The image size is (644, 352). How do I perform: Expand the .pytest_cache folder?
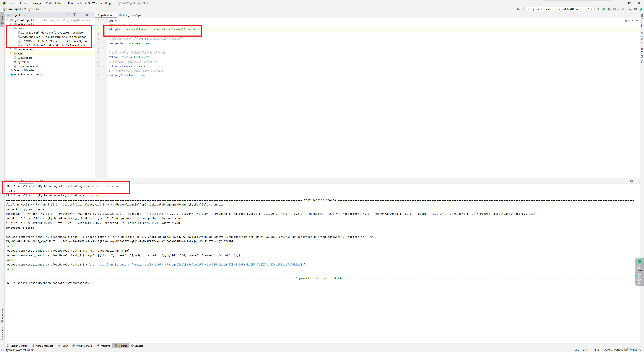pos(11,24)
